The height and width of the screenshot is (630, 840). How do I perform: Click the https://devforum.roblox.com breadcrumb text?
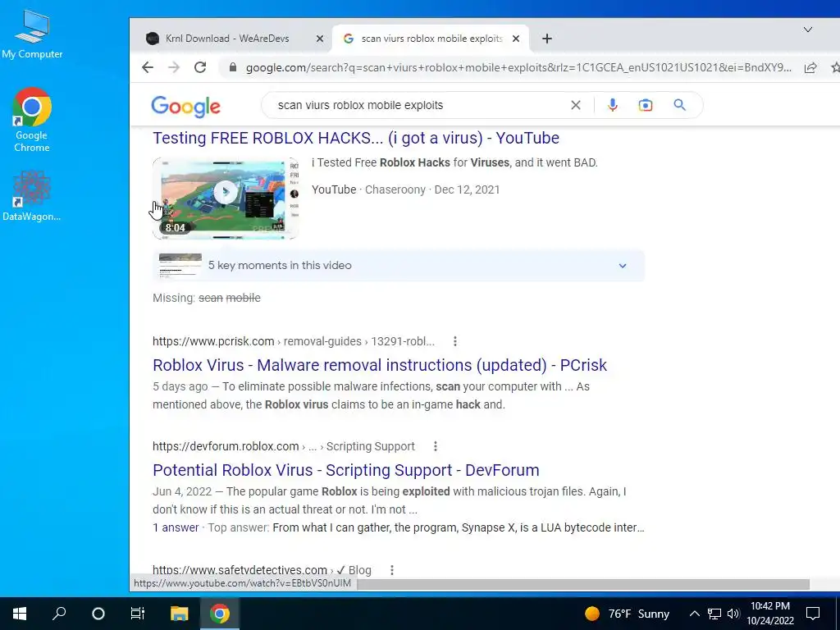click(226, 446)
